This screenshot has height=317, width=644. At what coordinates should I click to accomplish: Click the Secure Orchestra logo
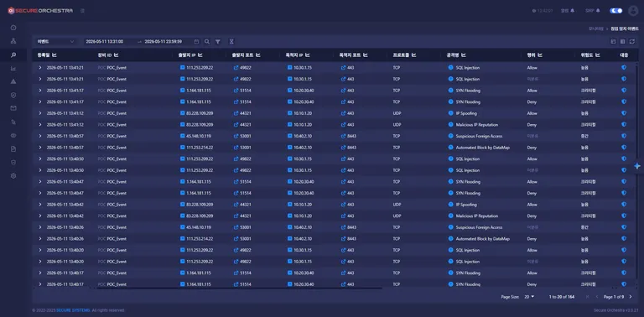tap(40, 11)
